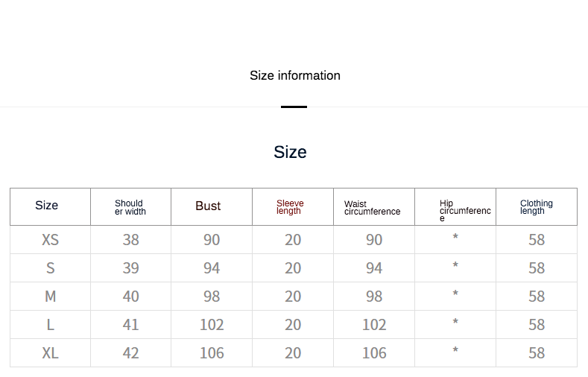Select the Size column header cell

tap(46, 206)
